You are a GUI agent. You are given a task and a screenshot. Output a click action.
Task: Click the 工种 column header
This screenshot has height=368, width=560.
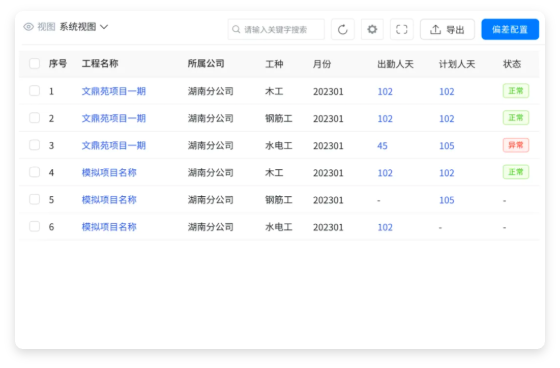pyautogui.click(x=274, y=64)
